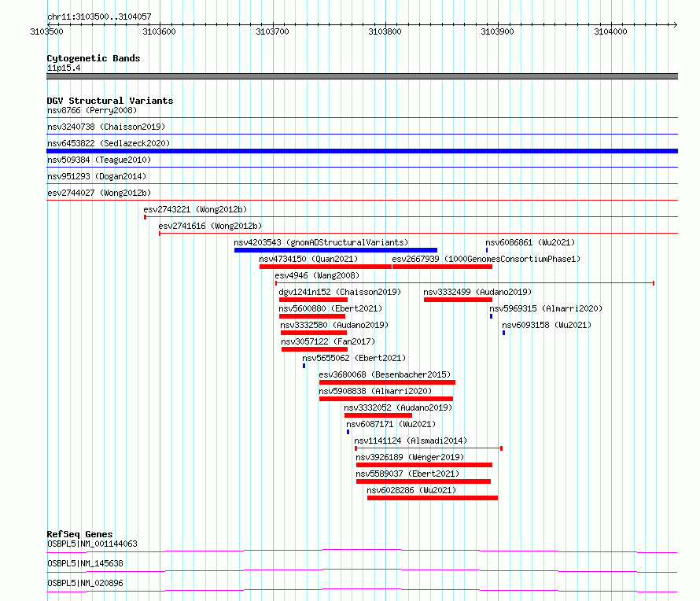Viewport: 700px width, 601px height.
Task: Select the DGV Structural Variants track title
Action: 110,101
